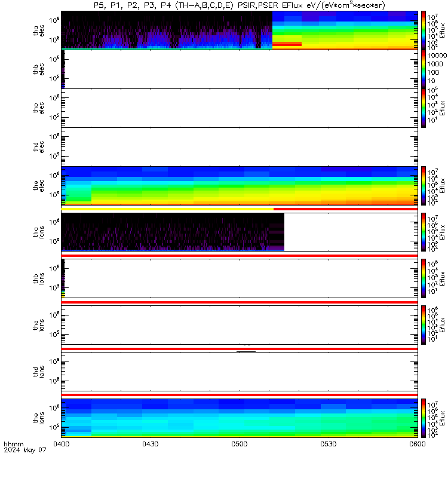Click the tha elec rainbow color bar

click(x=424, y=30)
